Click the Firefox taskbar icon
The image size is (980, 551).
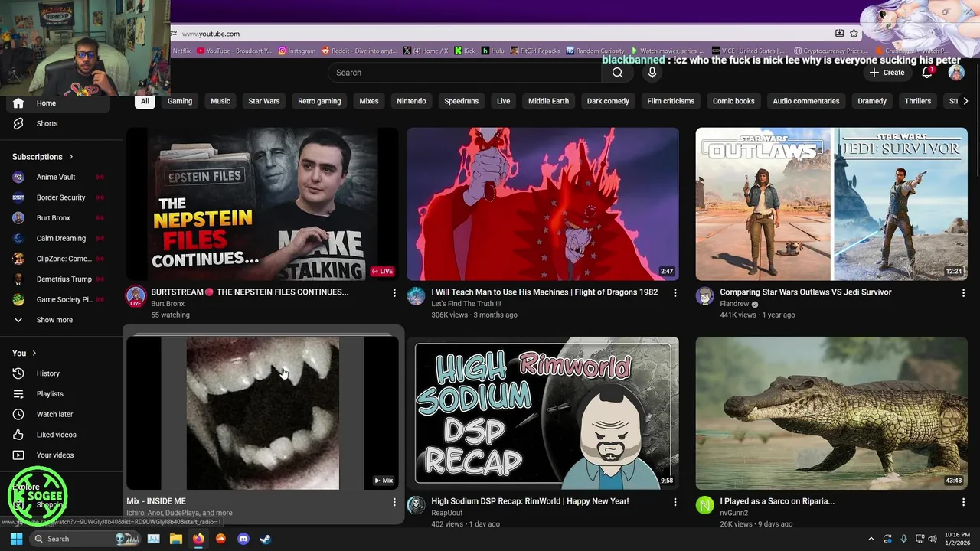(198, 539)
